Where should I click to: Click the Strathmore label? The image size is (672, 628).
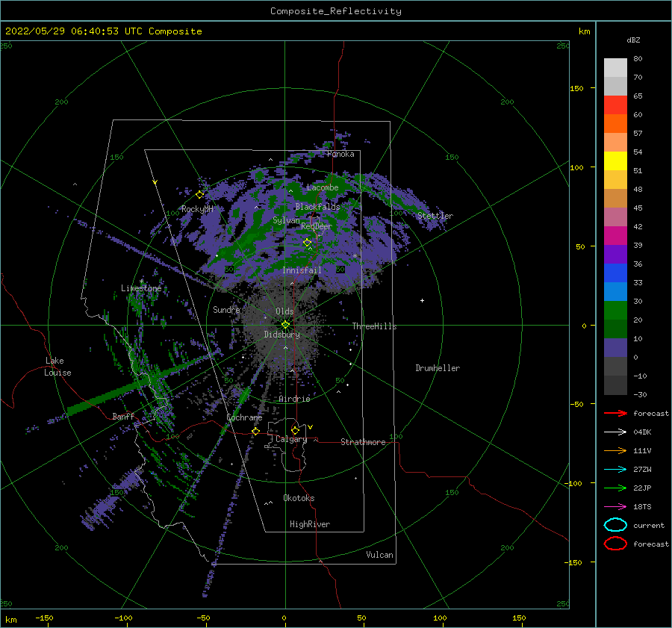coord(363,442)
